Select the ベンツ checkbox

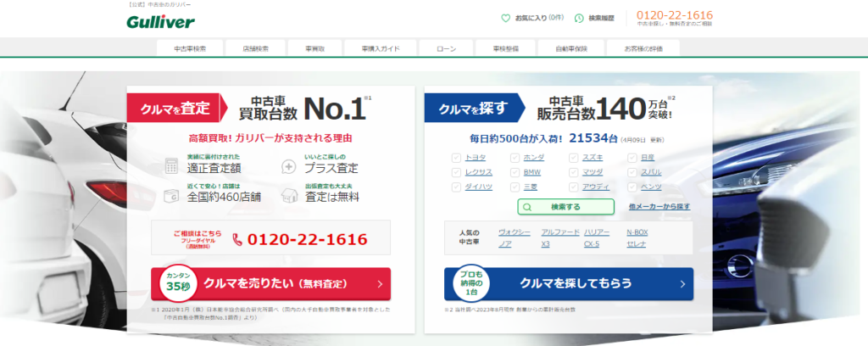[633, 187]
